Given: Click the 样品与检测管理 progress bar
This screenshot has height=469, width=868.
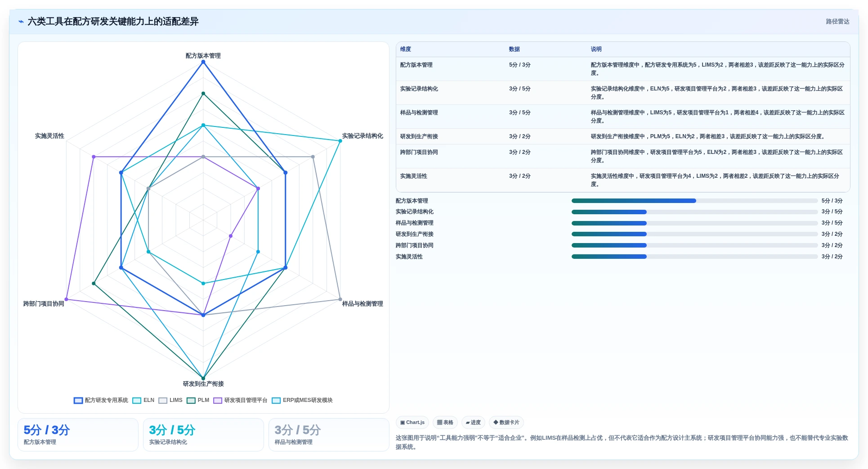Looking at the screenshot, I should (x=695, y=223).
